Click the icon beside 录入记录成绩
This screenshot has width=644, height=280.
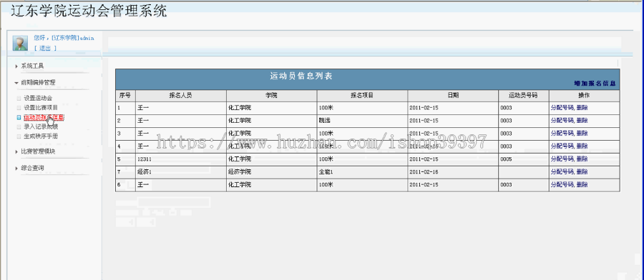coord(19,126)
